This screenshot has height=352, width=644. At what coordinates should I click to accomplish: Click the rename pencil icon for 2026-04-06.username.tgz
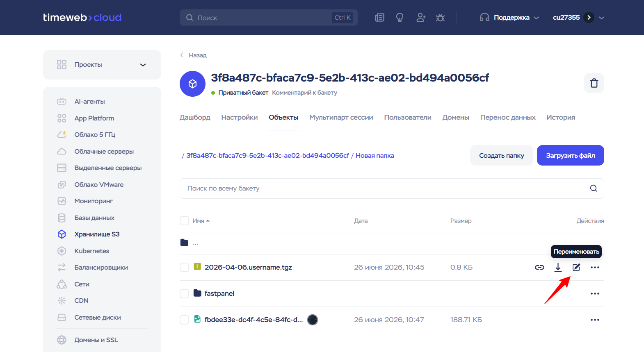click(576, 267)
